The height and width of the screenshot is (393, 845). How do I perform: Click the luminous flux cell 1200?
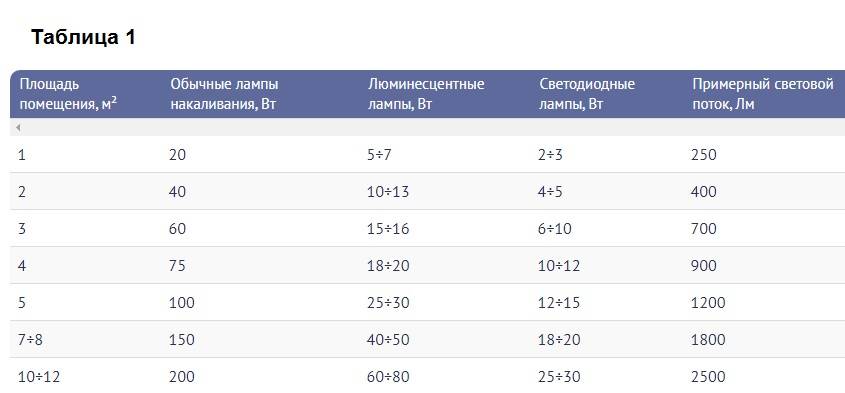pyautogui.click(x=708, y=303)
